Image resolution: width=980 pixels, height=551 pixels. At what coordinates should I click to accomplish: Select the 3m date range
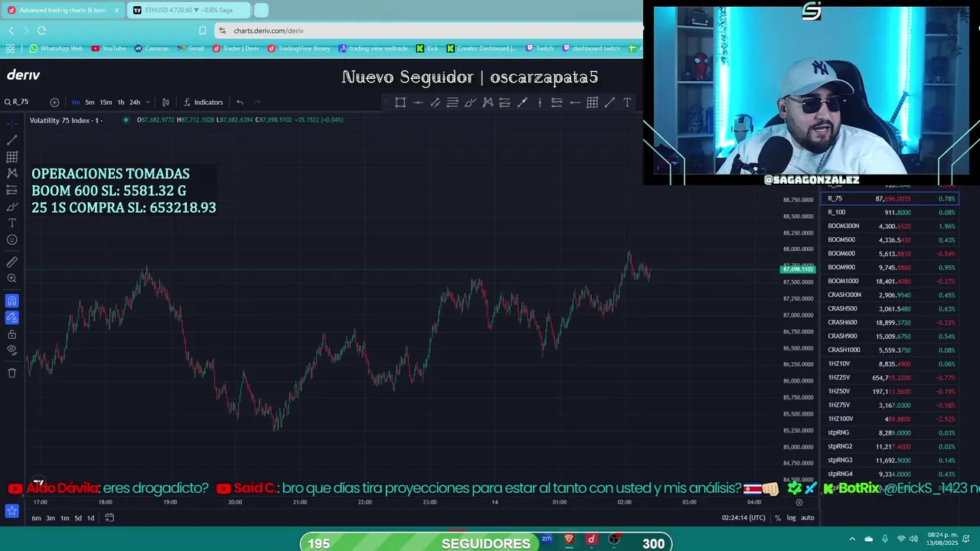[51, 518]
